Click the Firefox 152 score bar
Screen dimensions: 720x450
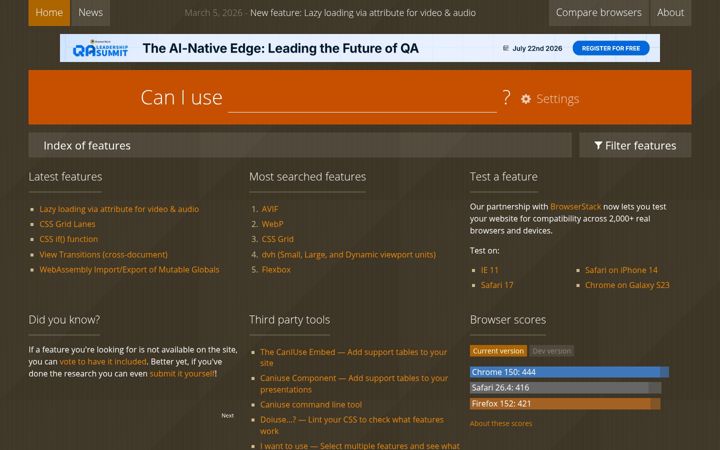[x=565, y=404]
